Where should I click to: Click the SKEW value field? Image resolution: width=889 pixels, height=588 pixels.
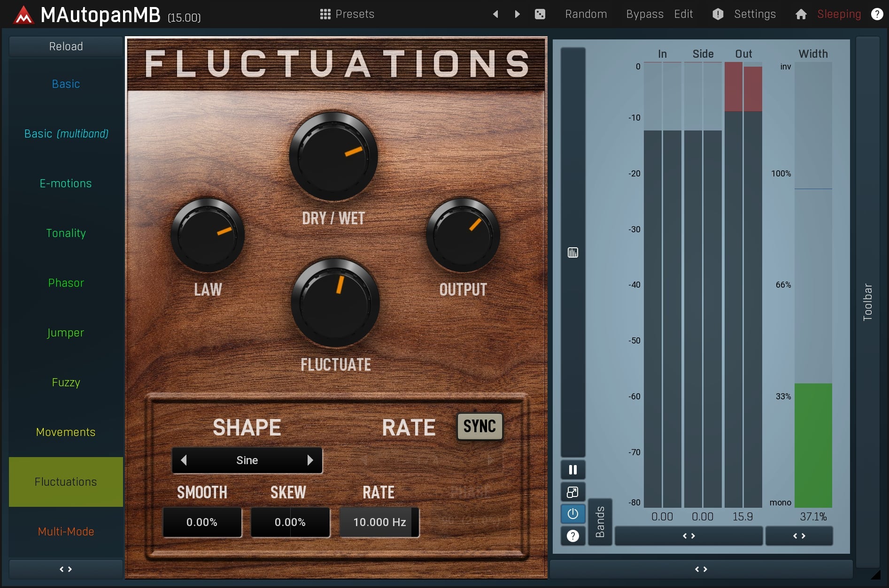(x=290, y=522)
